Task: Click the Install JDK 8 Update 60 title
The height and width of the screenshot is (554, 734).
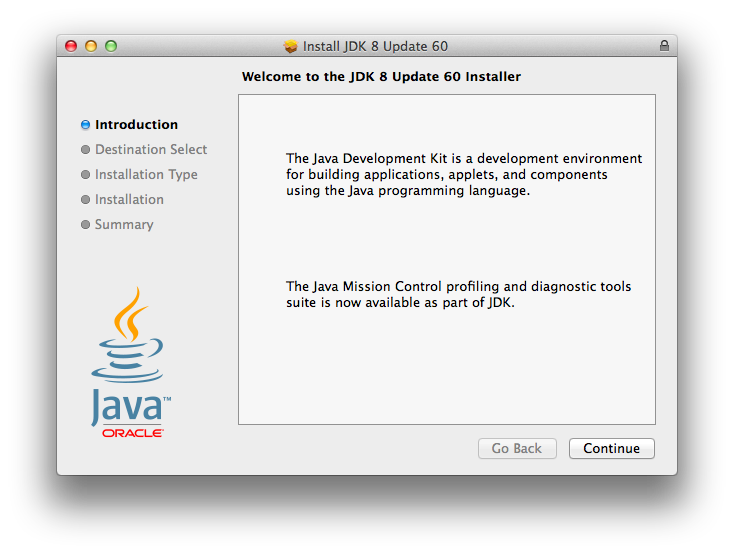Action: point(376,46)
